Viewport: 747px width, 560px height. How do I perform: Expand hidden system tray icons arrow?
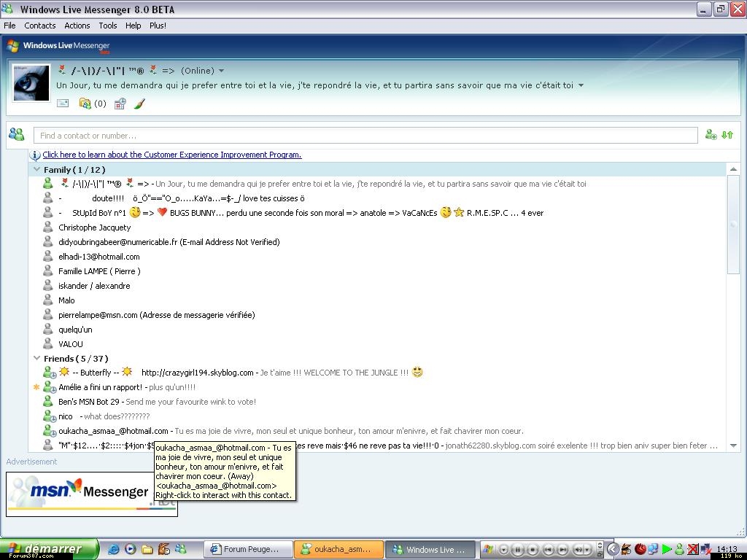613,550
